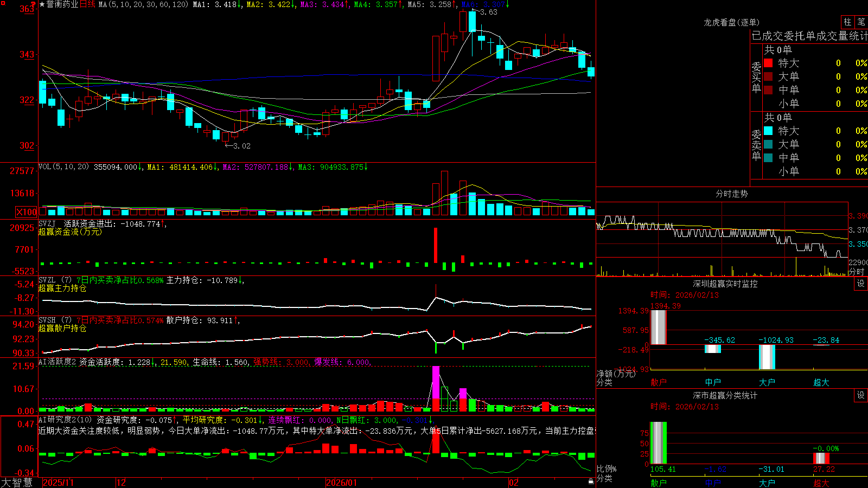Click the 散户 percentage bar 105.41
The height and width of the screenshot is (488, 868).
[x=659, y=442]
